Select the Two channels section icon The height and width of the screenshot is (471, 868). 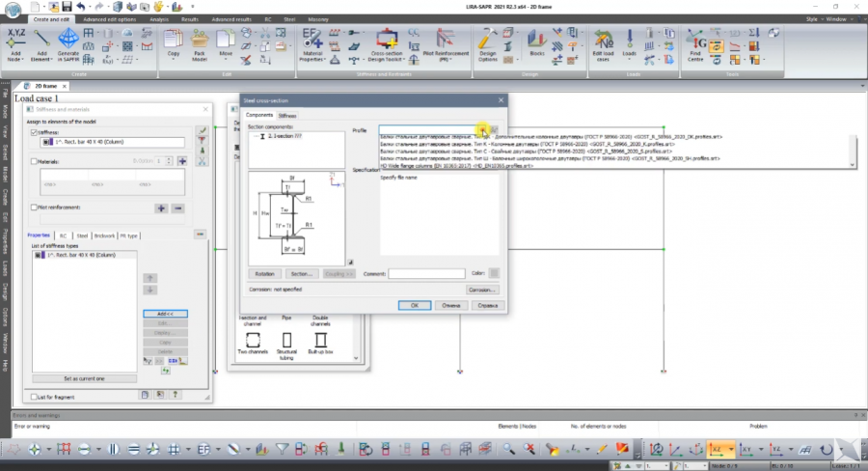click(251, 341)
